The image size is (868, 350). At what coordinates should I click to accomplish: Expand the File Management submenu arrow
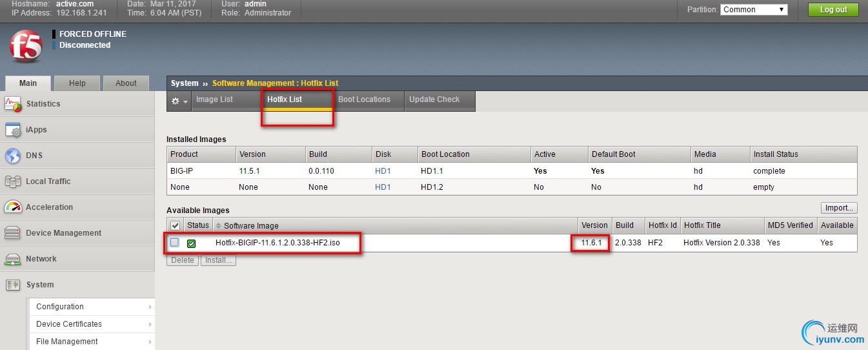tap(150, 342)
